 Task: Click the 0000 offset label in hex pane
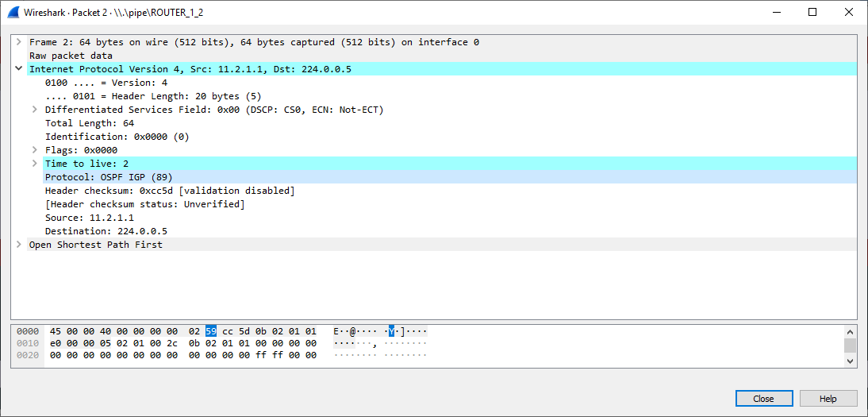28,331
